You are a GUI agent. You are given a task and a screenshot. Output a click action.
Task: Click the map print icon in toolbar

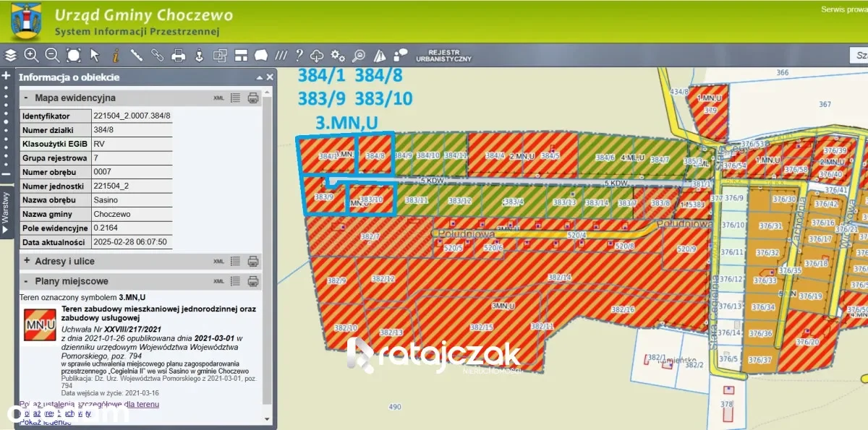(x=178, y=55)
